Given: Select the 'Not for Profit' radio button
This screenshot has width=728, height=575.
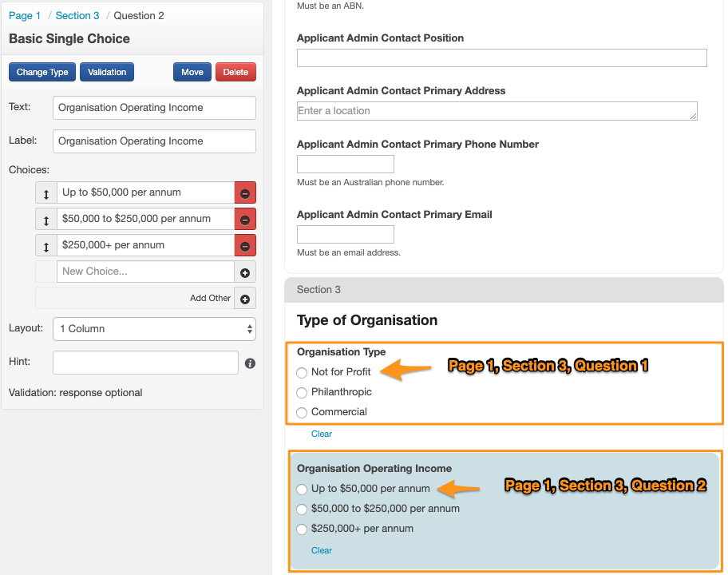Looking at the screenshot, I should 302,373.
